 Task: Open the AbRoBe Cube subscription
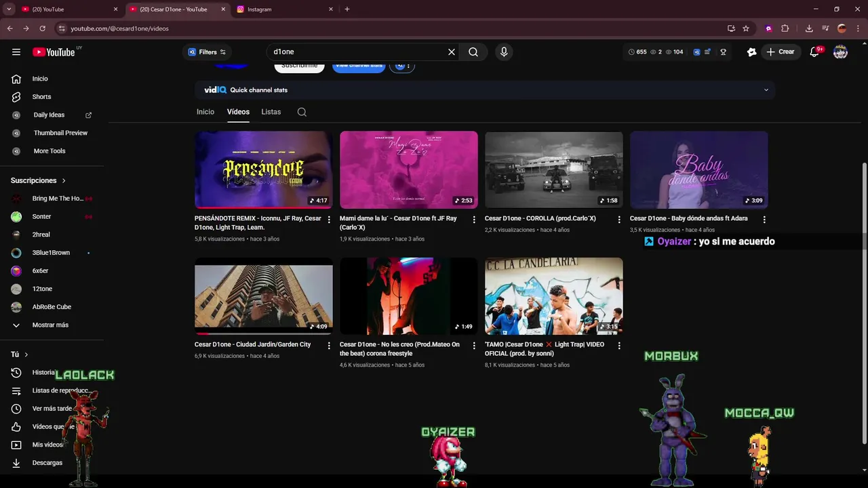pos(52,307)
